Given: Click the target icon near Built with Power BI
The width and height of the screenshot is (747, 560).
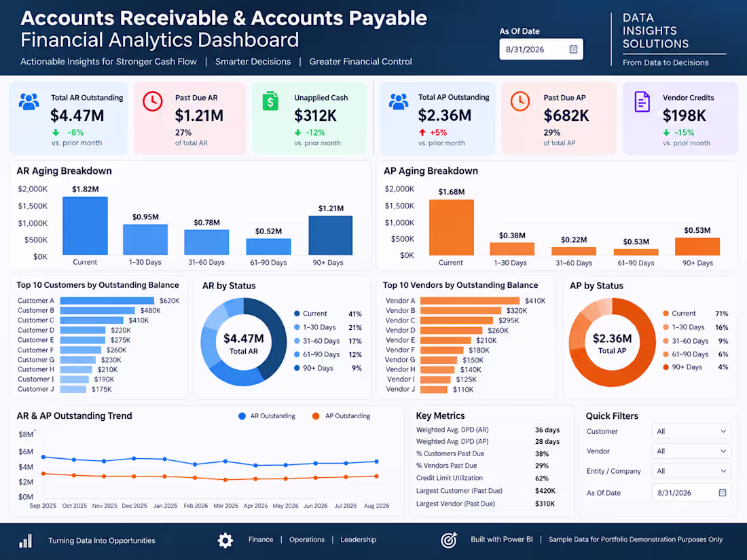Looking at the screenshot, I should pos(449,540).
